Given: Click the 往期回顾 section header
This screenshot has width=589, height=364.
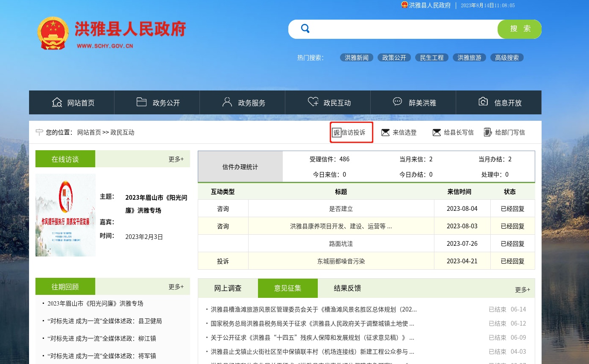Looking at the screenshot, I should (65, 287).
